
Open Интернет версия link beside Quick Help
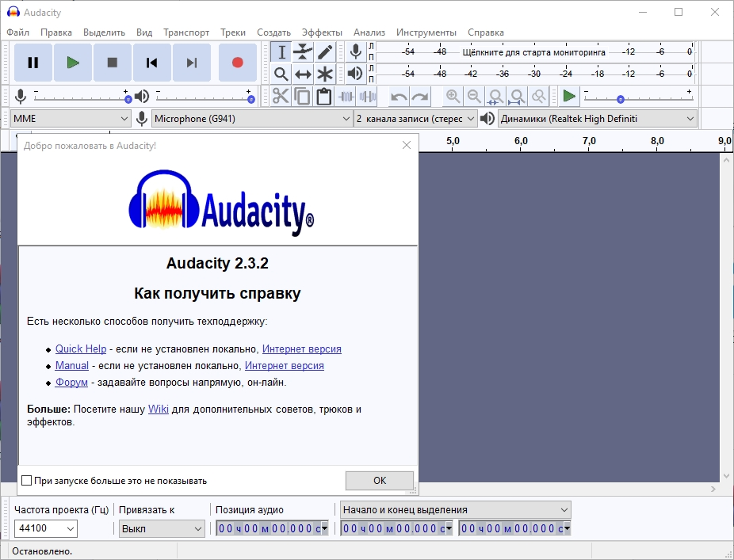pyautogui.click(x=302, y=349)
